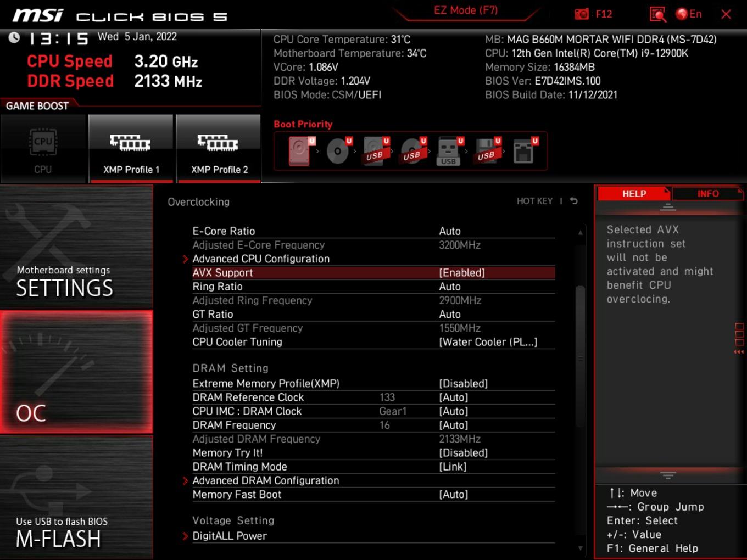Change language via the En globe icon
Screen dimensions: 747x560
tap(689, 14)
